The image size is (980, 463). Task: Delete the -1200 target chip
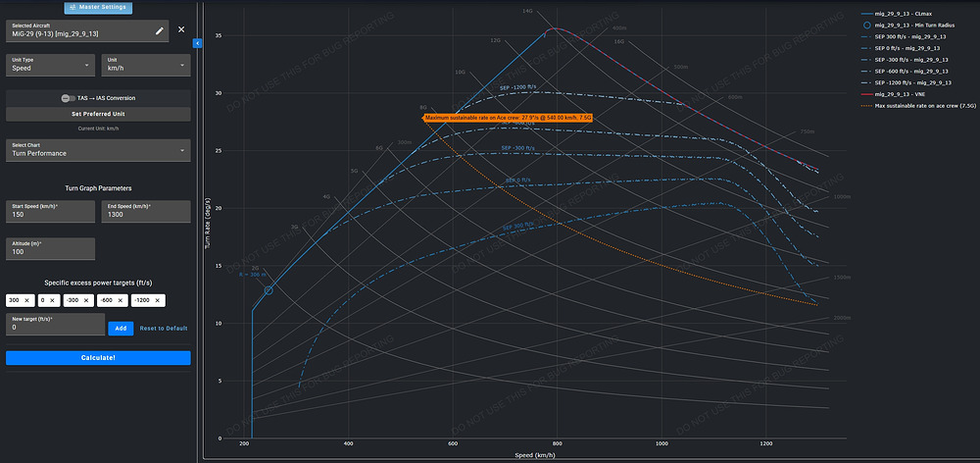pos(155,299)
